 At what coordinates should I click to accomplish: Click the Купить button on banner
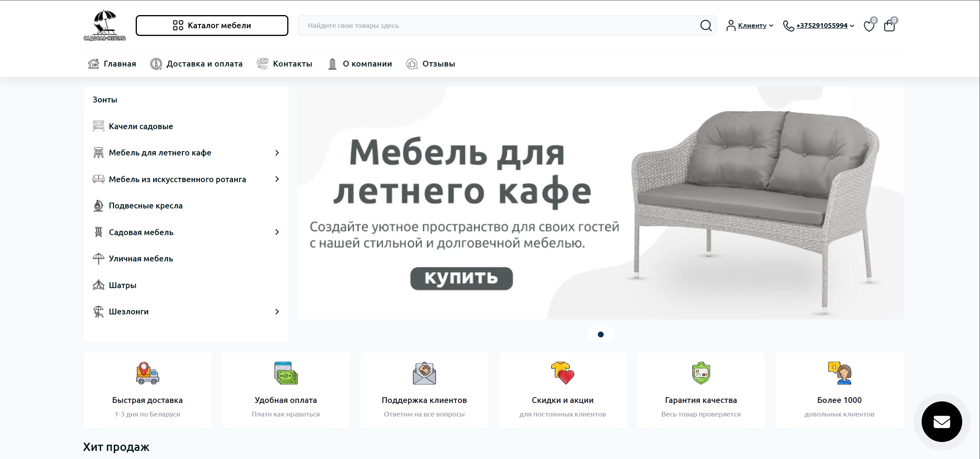coord(461,278)
